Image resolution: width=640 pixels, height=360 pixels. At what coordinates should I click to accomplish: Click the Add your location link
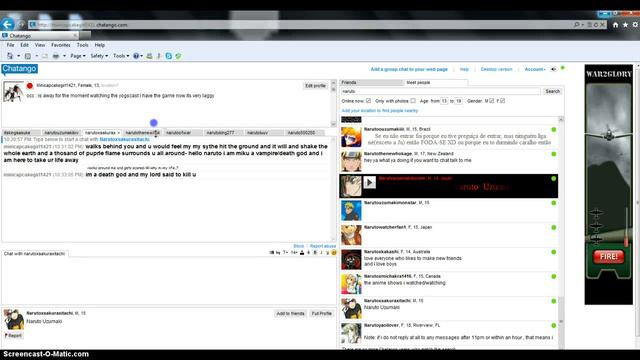pyautogui.click(x=380, y=111)
